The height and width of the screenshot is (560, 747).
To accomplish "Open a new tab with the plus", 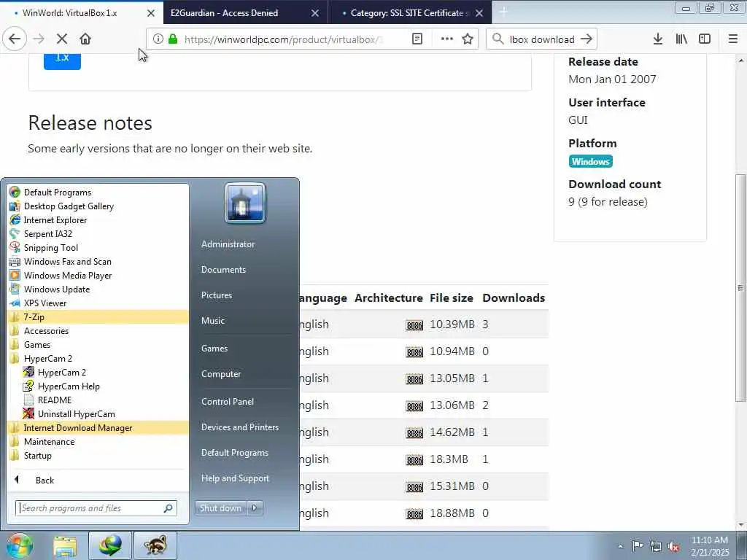I will (x=503, y=12).
